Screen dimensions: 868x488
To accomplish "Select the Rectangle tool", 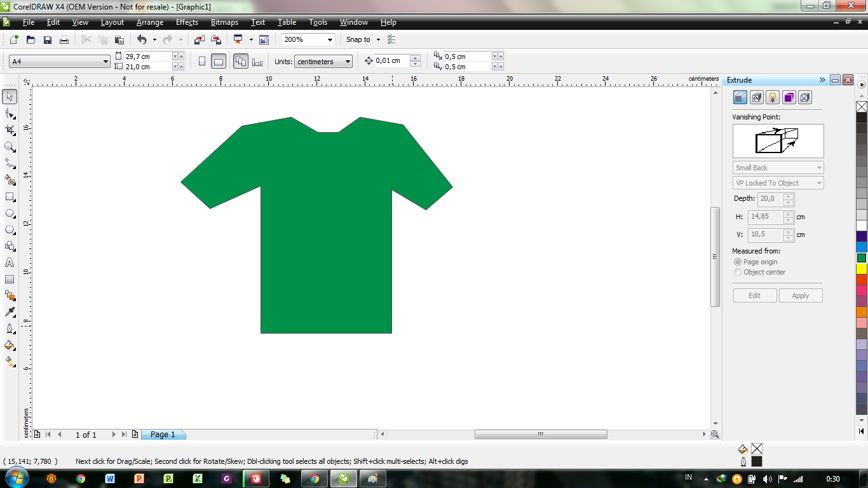I will [x=9, y=197].
